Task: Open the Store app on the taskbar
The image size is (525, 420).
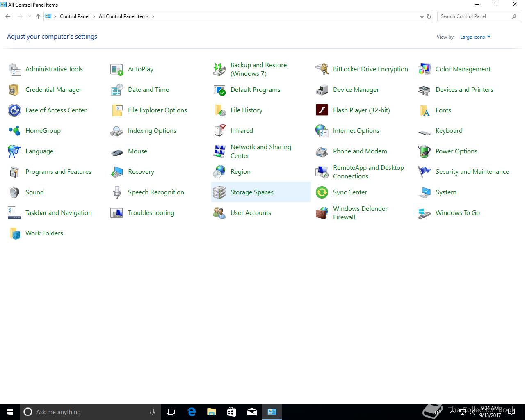Action: (231, 412)
